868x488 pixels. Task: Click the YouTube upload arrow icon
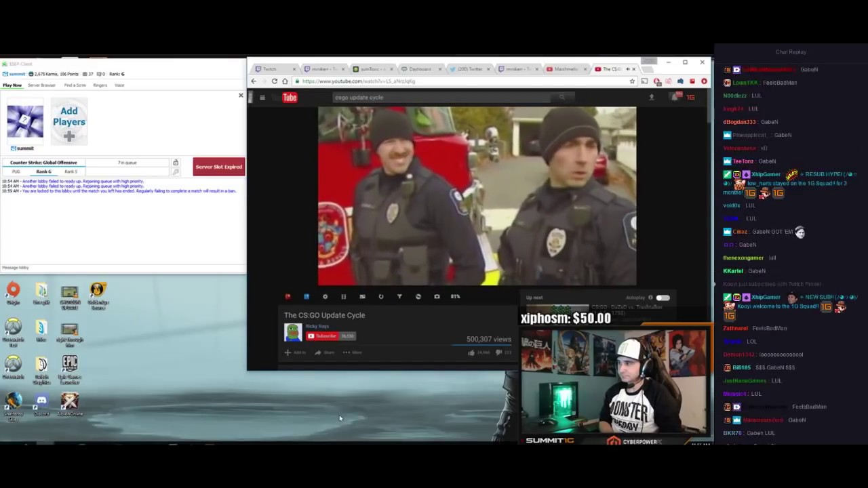tap(652, 98)
